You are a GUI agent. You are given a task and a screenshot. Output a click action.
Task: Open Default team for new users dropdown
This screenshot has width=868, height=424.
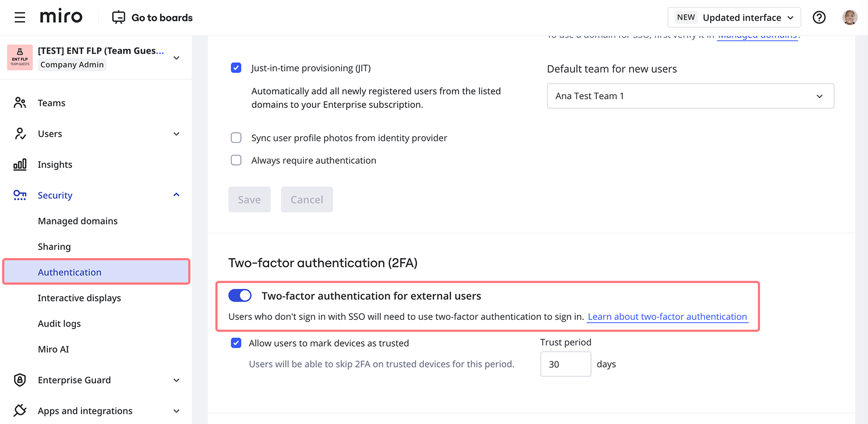coord(690,96)
